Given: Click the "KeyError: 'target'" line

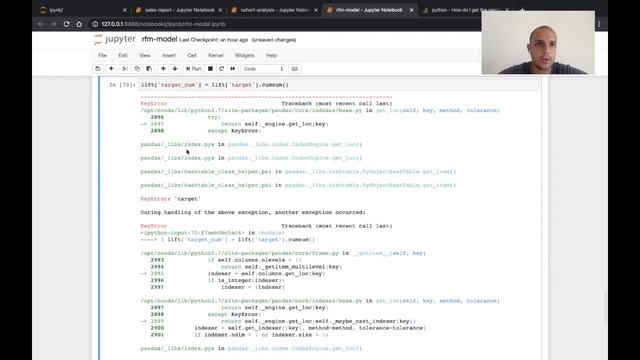Looking at the screenshot, I should coord(170,199).
